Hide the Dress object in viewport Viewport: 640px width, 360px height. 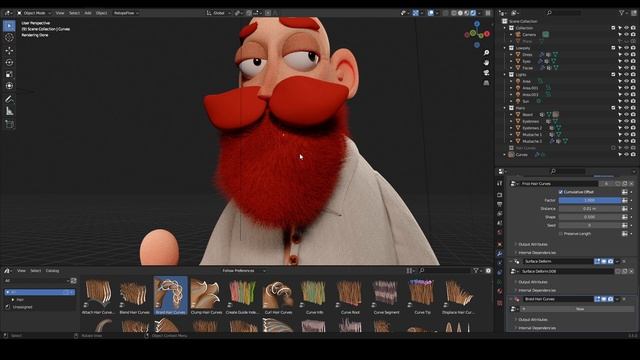(x=626, y=55)
